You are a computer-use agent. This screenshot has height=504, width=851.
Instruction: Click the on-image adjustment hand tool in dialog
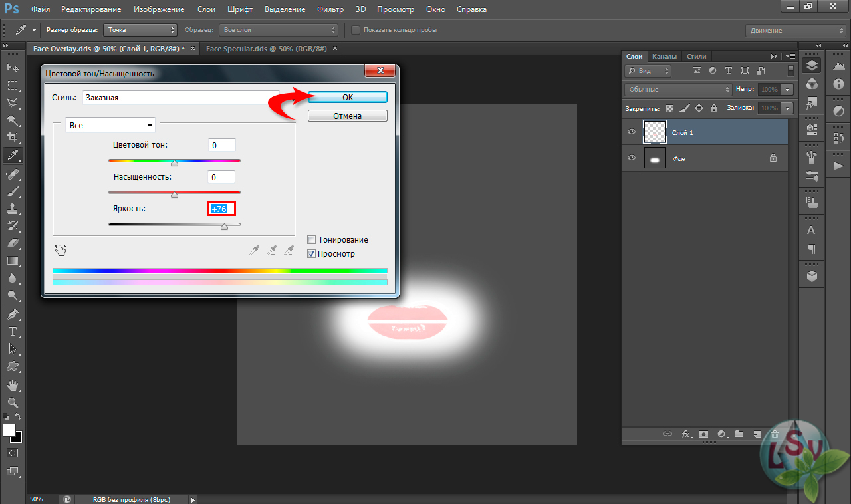(x=61, y=249)
